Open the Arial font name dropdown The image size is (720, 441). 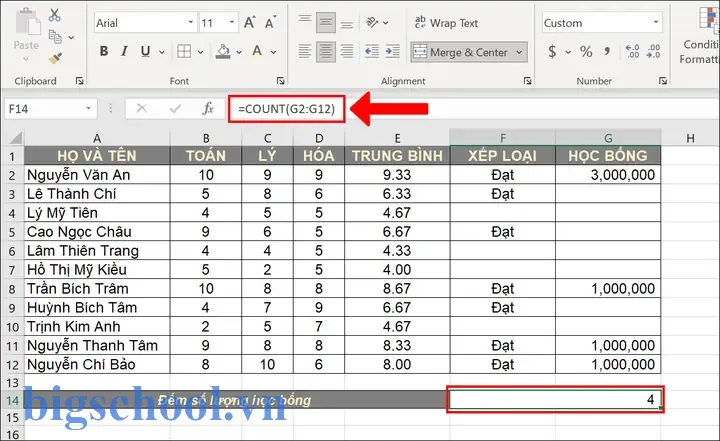(191, 23)
